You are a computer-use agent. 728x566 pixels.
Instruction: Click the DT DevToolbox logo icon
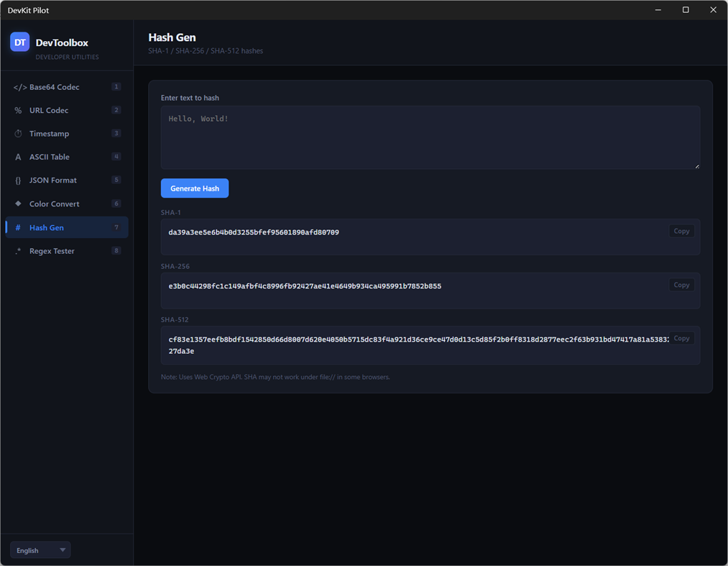click(x=20, y=42)
